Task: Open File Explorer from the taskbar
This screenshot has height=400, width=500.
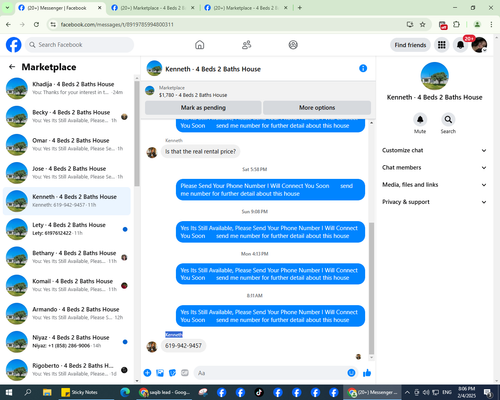Action: click(47, 392)
